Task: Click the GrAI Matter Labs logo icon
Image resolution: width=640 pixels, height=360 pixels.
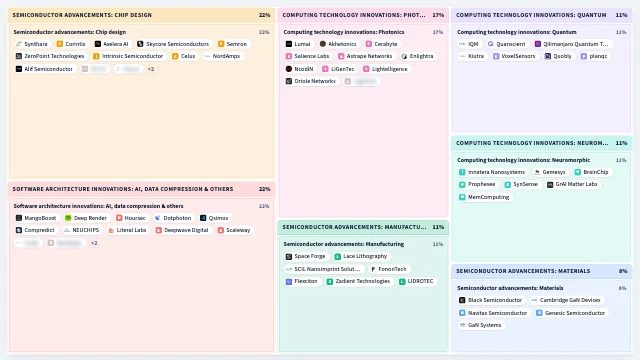Action: (x=550, y=184)
